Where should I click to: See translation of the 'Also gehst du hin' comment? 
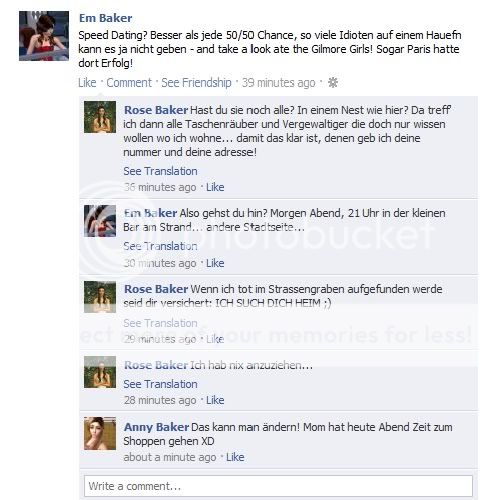coord(160,246)
